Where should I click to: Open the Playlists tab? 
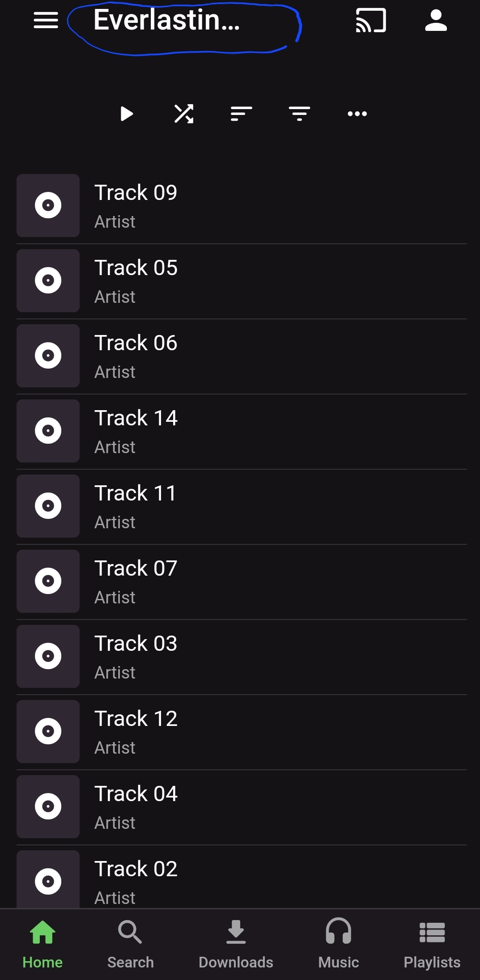pyautogui.click(x=432, y=944)
